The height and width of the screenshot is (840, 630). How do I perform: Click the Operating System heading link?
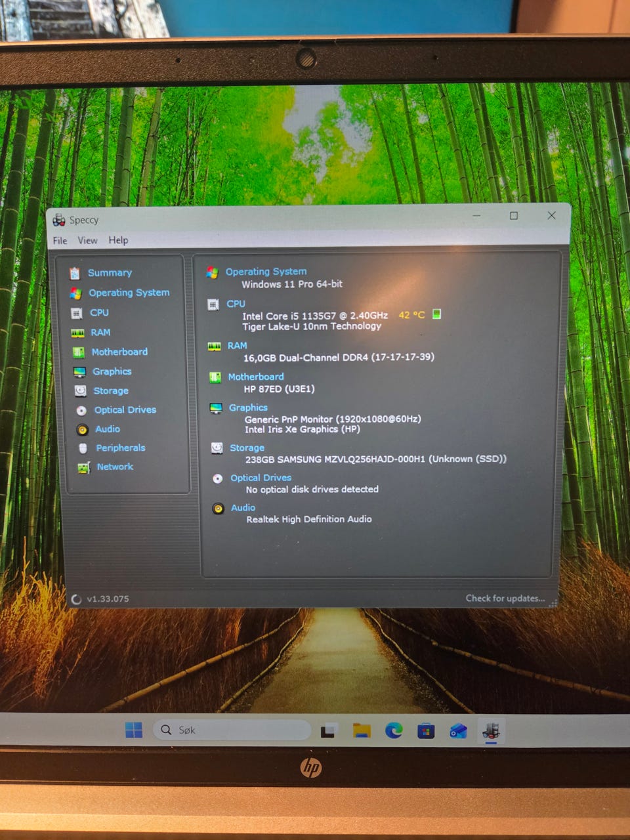click(266, 272)
